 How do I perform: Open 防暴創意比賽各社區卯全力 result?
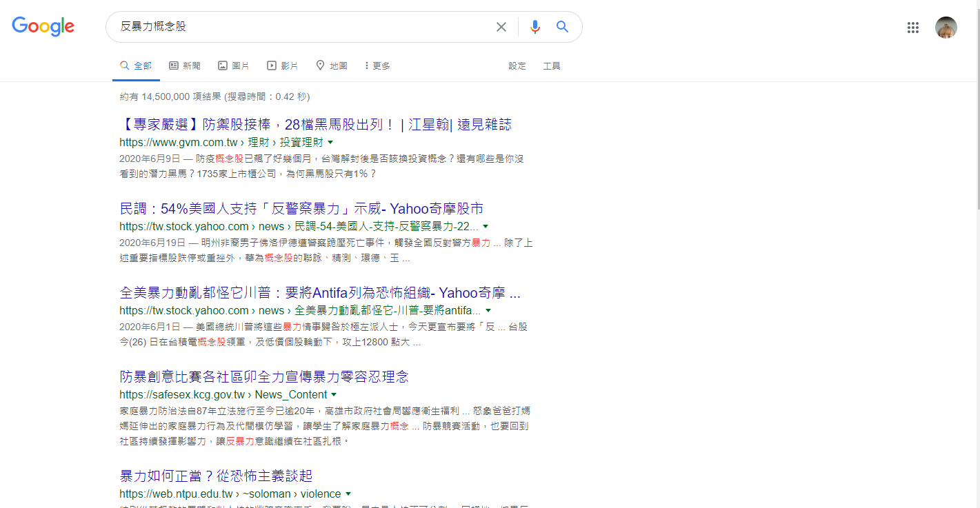click(264, 377)
